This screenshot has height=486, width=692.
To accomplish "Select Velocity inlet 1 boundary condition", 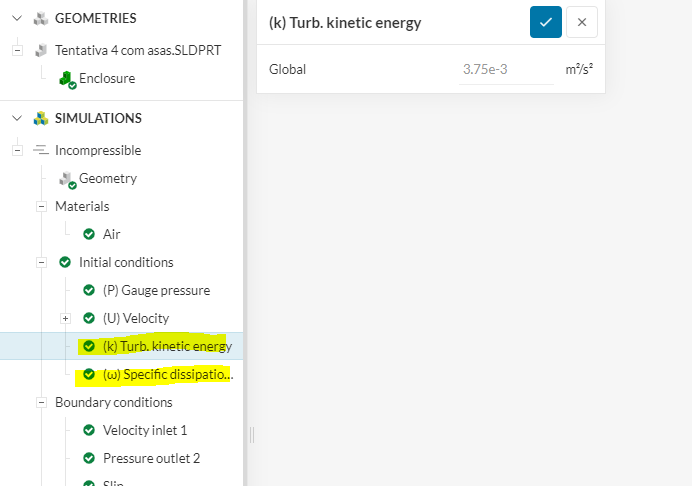I will pos(145,430).
